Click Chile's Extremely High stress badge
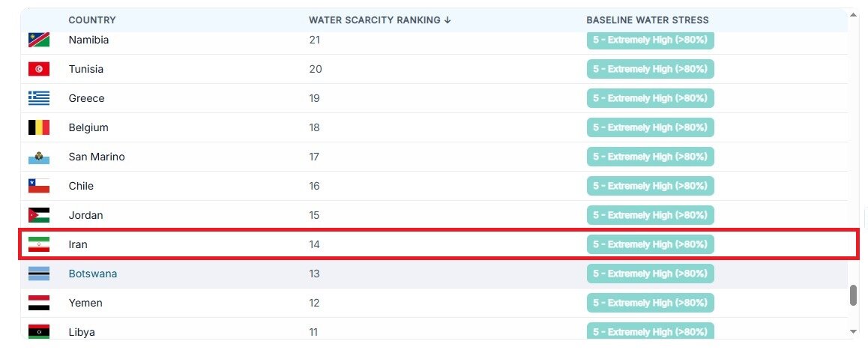Viewport: 868px width, 359px height. (x=650, y=186)
